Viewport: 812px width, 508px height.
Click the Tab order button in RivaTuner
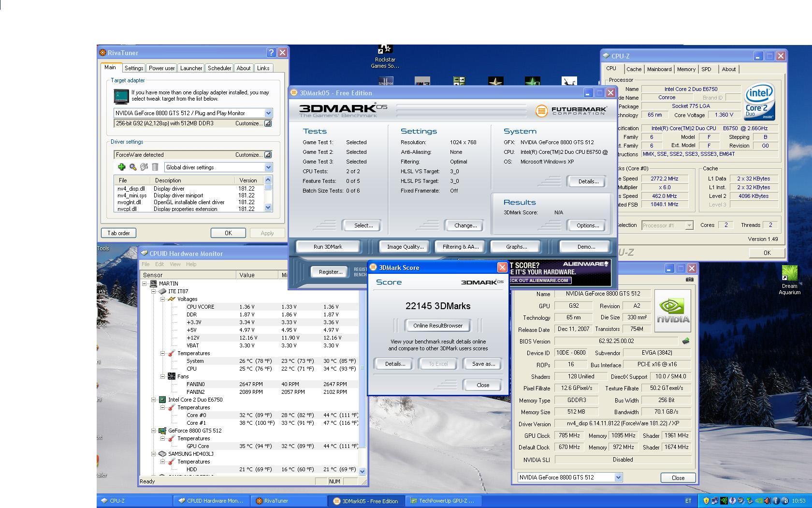tap(118, 233)
